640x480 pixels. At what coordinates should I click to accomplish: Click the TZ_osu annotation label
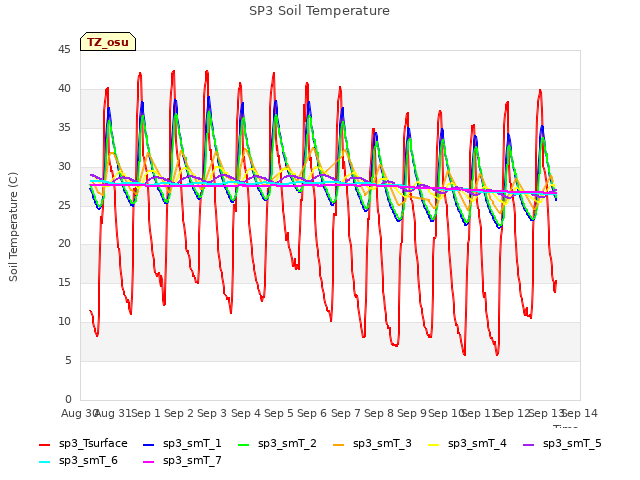(108, 42)
